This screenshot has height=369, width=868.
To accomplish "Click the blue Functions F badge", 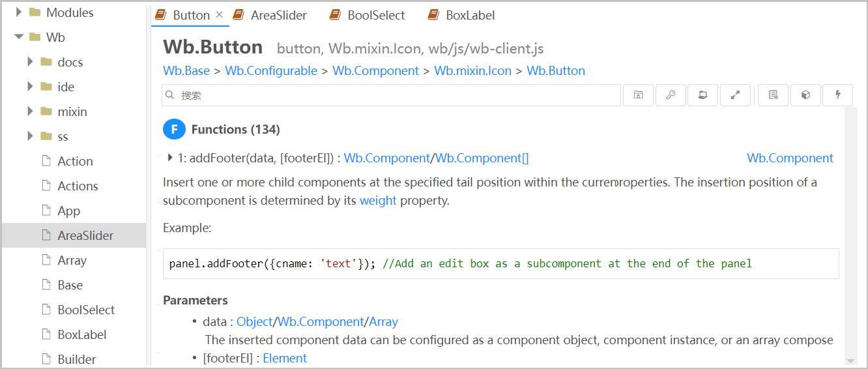I will [x=174, y=129].
